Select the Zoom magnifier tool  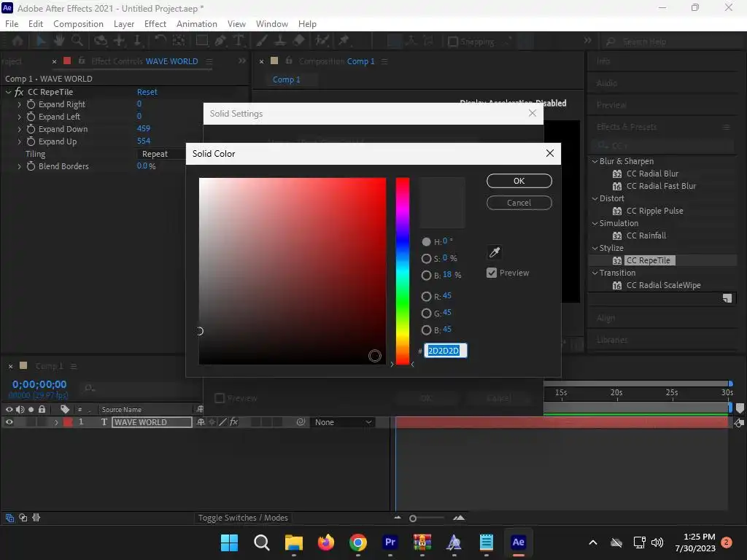click(77, 41)
